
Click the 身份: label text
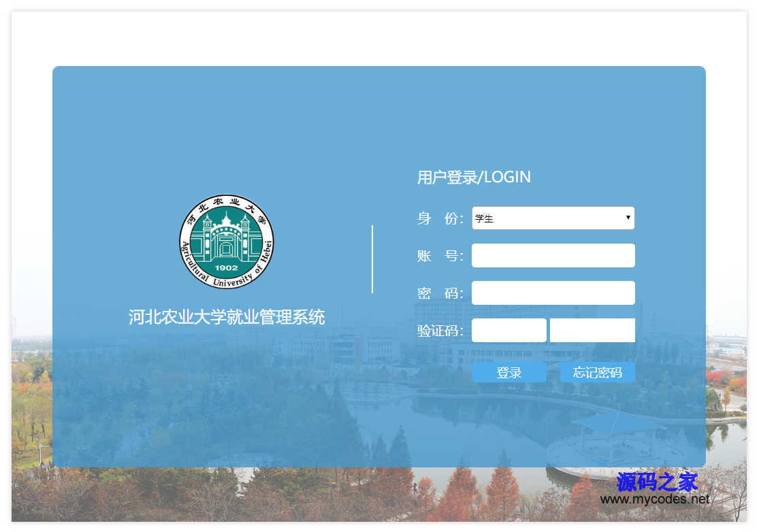point(440,218)
